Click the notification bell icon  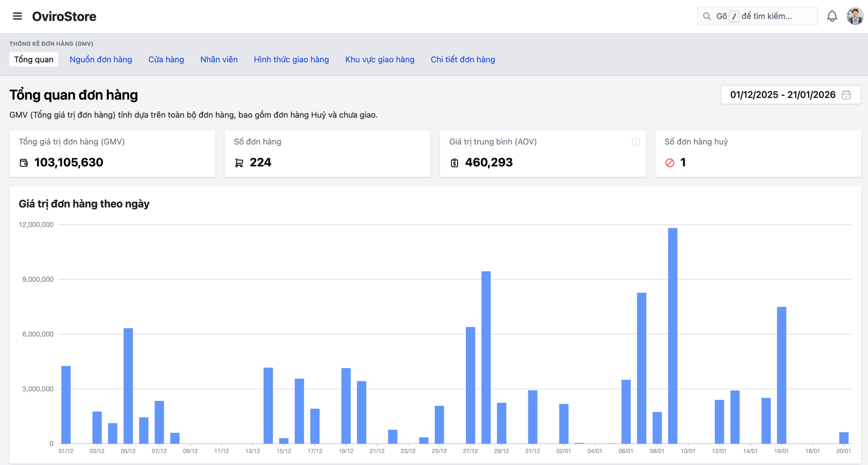[x=832, y=16]
